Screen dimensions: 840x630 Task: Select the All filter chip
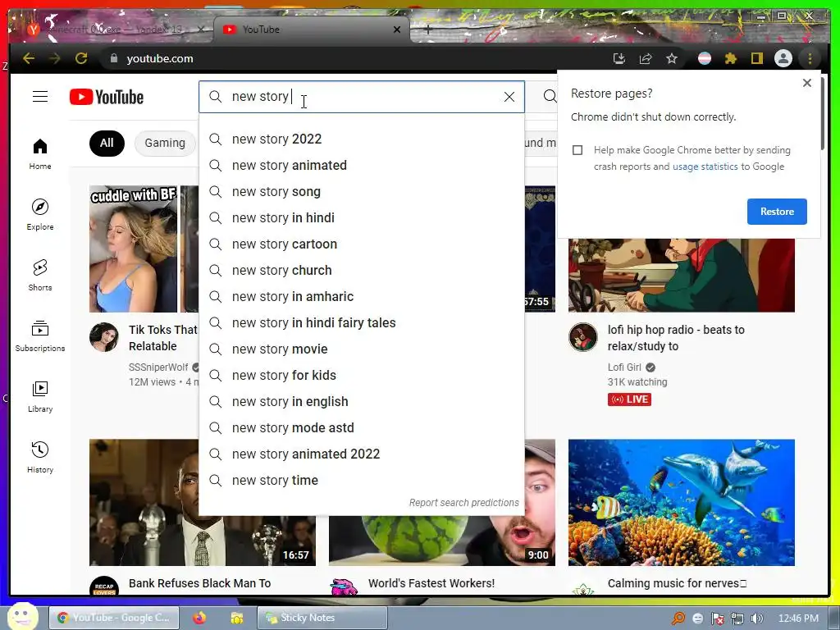pyautogui.click(x=107, y=143)
